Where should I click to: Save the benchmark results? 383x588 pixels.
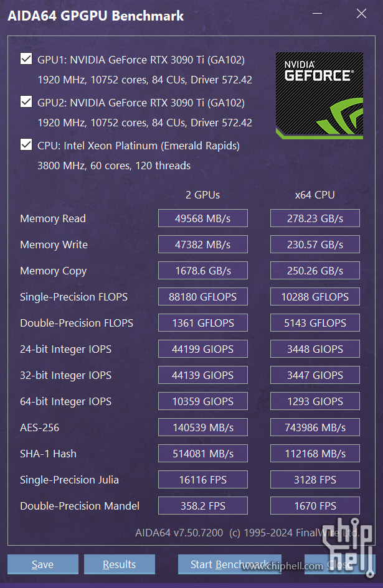coord(43,564)
